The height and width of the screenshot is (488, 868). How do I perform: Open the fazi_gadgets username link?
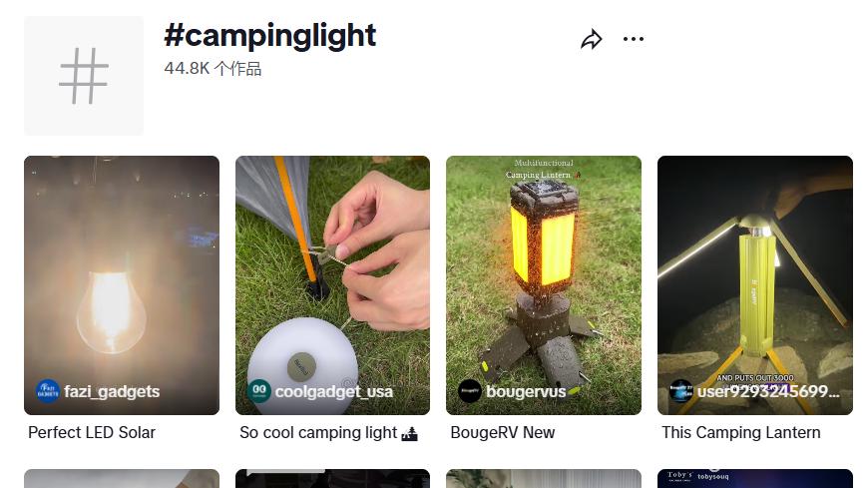tap(112, 391)
